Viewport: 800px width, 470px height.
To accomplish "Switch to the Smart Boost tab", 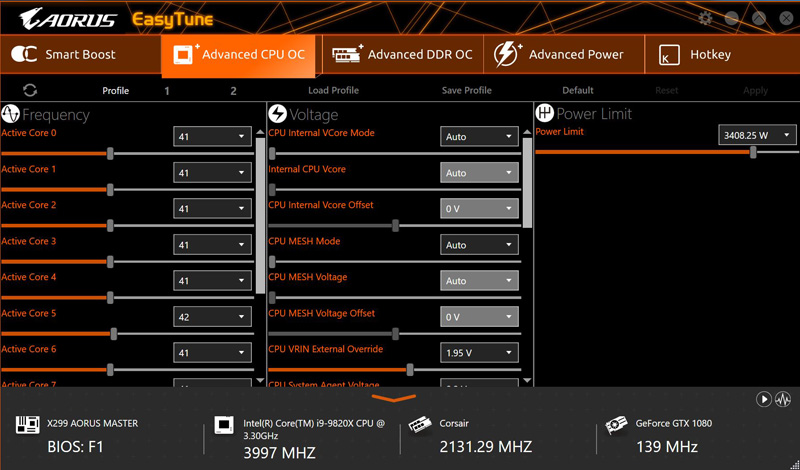I will point(81,54).
